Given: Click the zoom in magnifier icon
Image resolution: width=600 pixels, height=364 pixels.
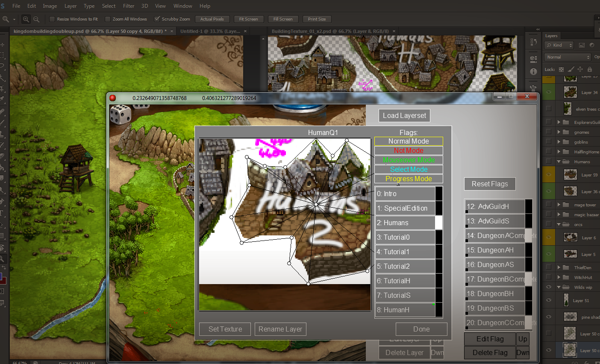Looking at the screenshot, I should click(x=26, y=19).
